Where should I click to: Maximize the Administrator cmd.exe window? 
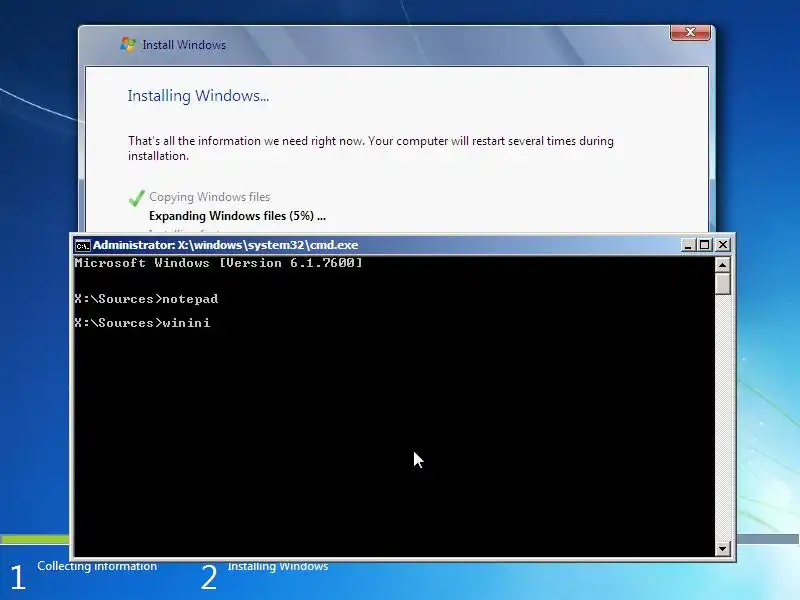705,245
